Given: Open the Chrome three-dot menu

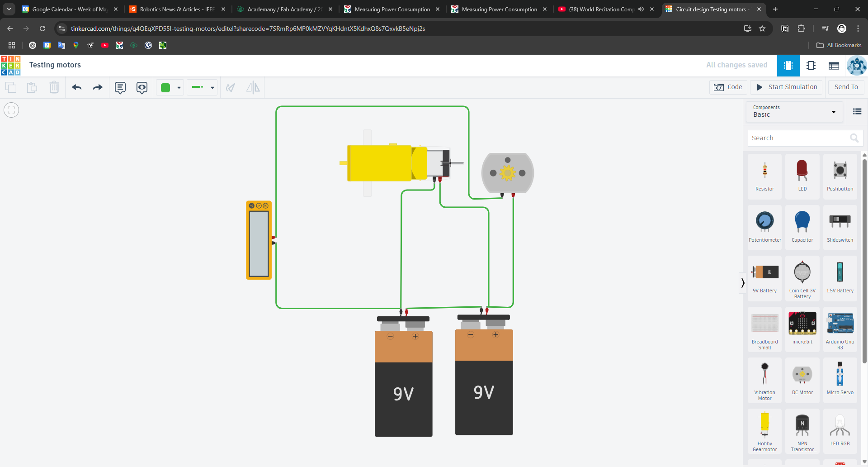Looking at the screenshot, I should point(858,29).
